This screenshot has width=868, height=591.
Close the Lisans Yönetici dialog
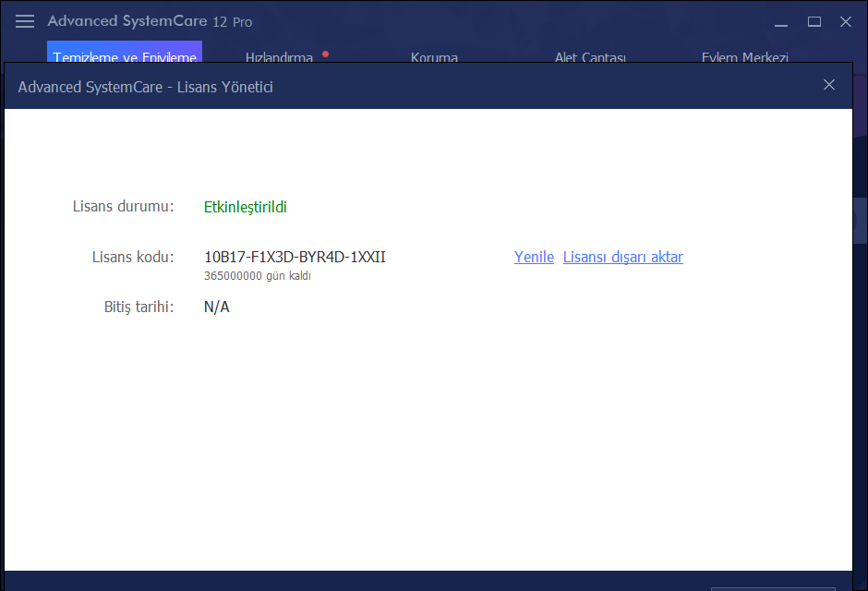click(828, 85)
